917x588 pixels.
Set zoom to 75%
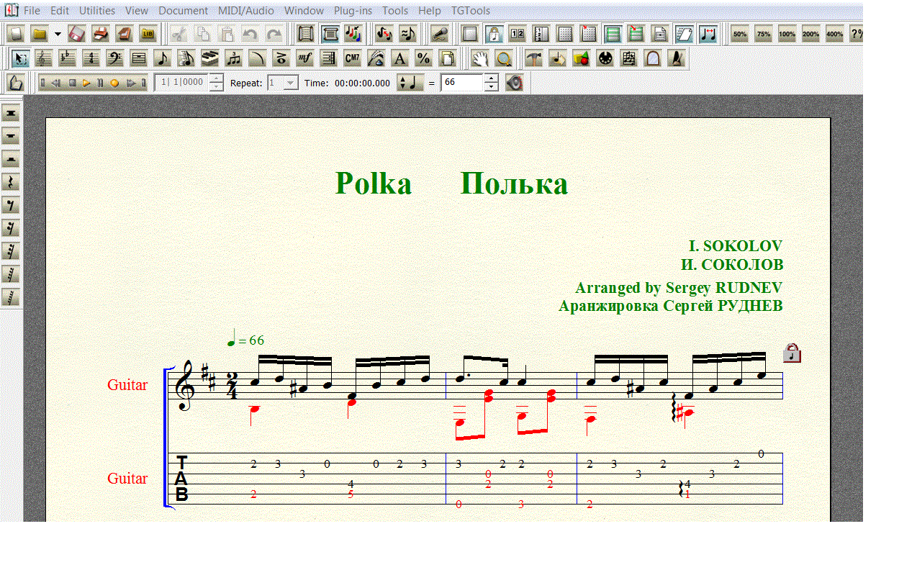pyautogui.click(x=764, y=34)
